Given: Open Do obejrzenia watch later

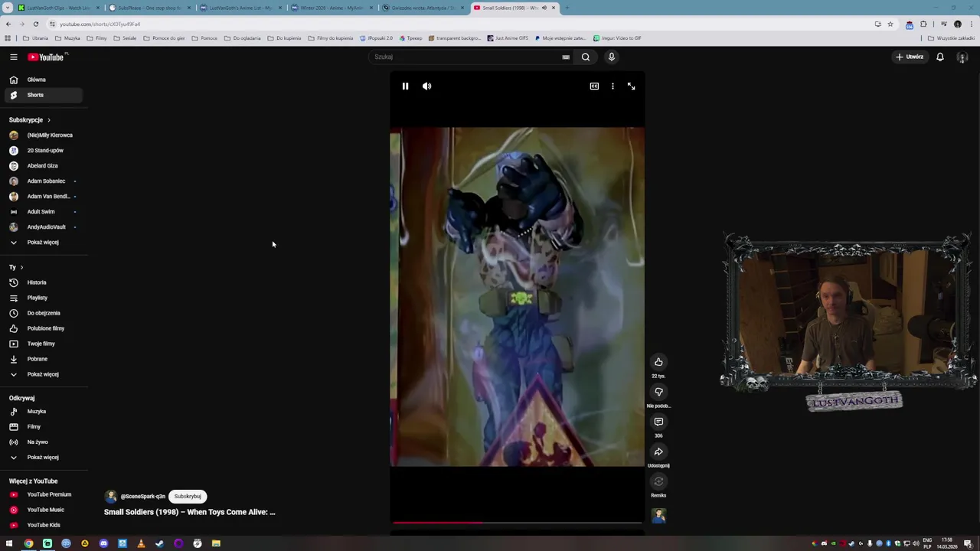Looking at the screenshot, I should [42, 313].
